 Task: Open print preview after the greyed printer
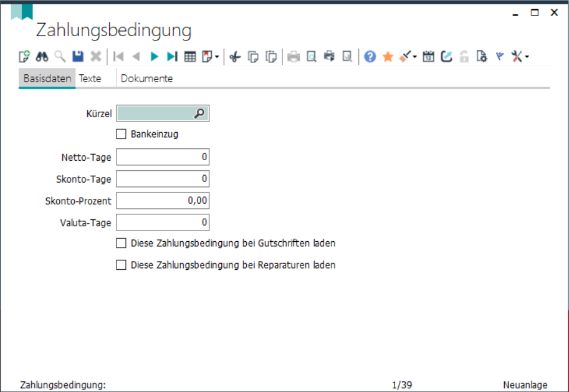(x=312, y=57)
